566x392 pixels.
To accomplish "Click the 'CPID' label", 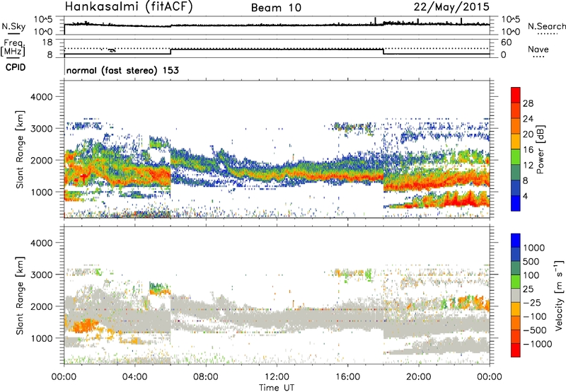I will (16, 67).
